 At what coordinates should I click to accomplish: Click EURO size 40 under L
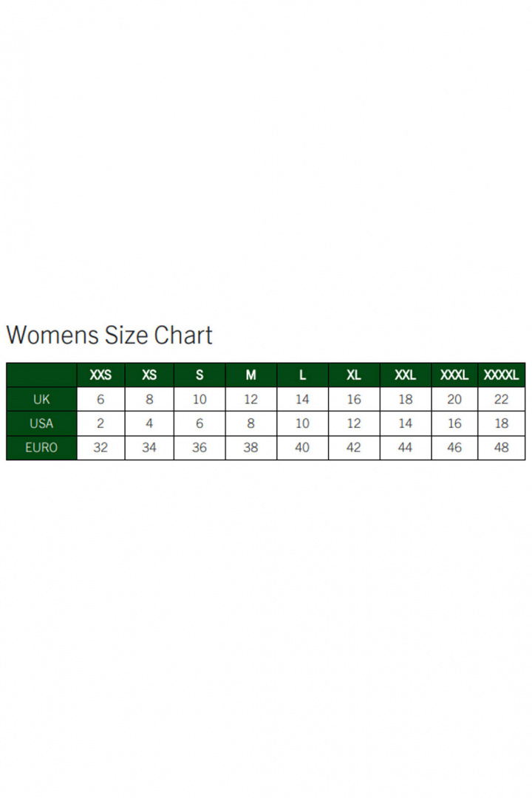pyautogui.click(x=302, y=448)
